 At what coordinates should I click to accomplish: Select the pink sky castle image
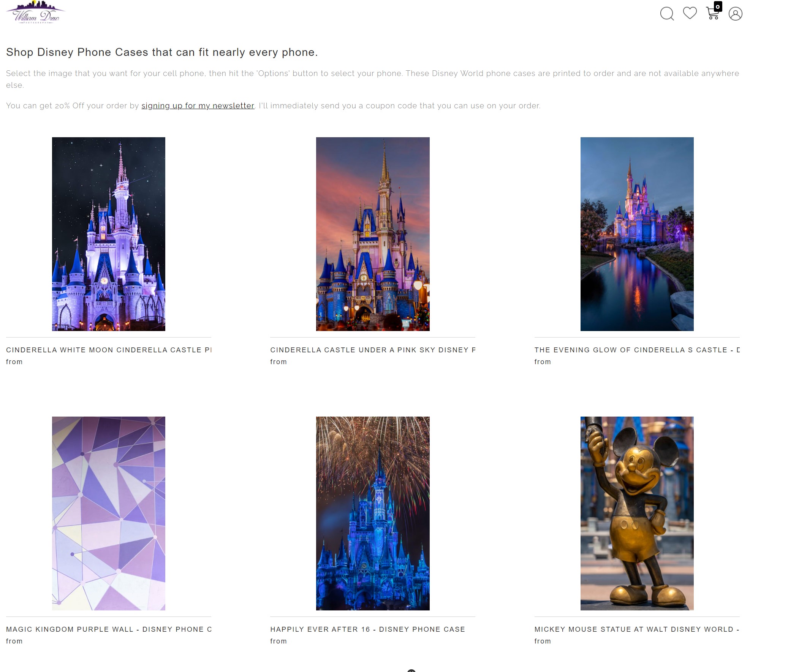pyautogui.click(x=373, y=234)
